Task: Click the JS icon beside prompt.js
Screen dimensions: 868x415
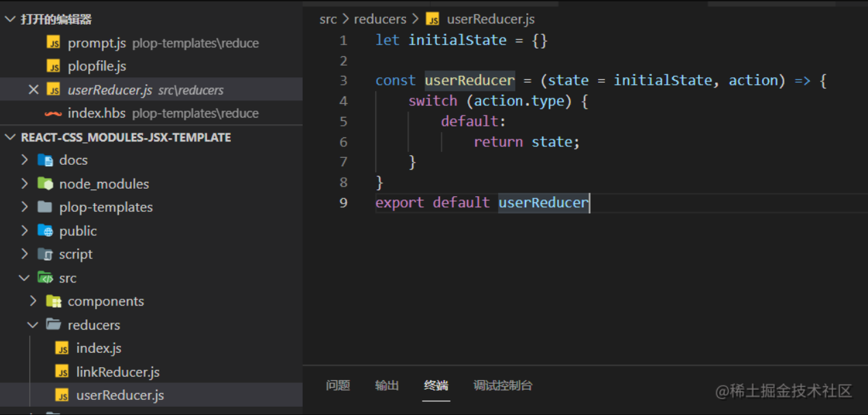Action: [x=53, y=43]
